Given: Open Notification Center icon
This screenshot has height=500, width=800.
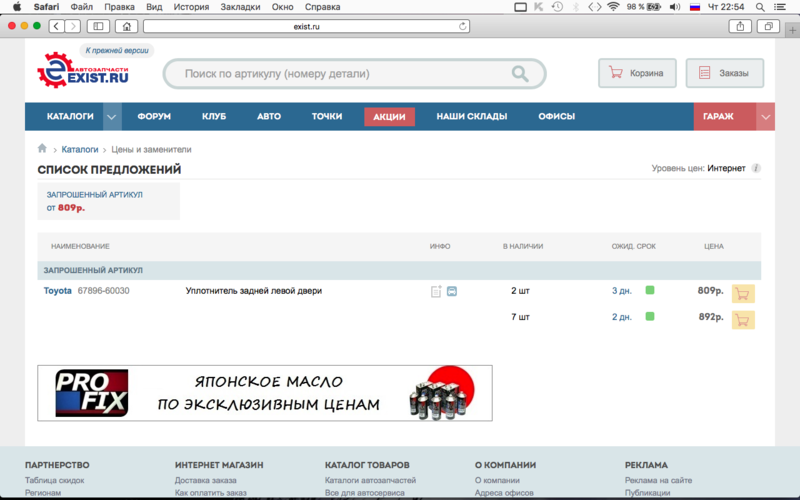Looking at the screenshot, I should click(x=780, y=7).
